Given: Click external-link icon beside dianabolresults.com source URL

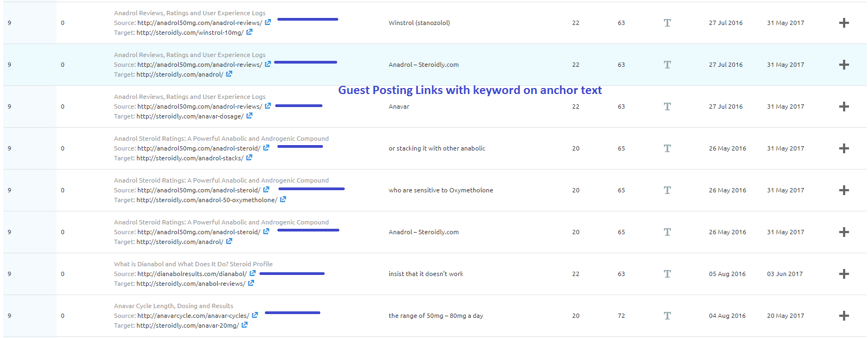Looking at the screenshot, I should [x=252, y=273].
